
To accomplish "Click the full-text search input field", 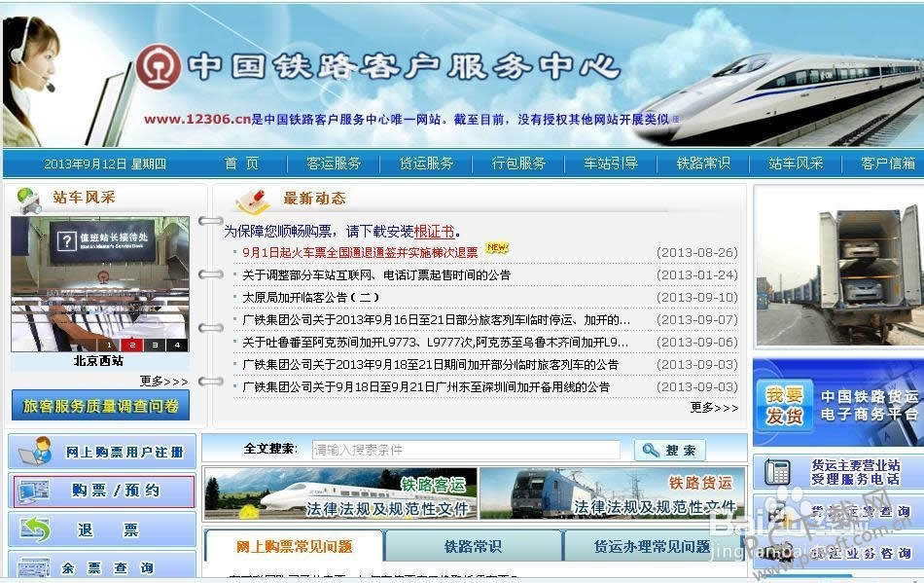I will 465,450.
